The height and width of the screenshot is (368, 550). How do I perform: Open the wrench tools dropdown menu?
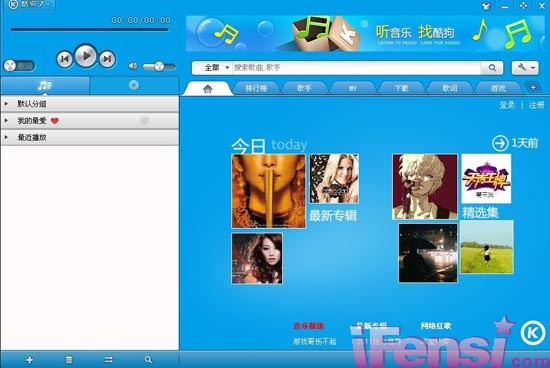tap(525, 67)
